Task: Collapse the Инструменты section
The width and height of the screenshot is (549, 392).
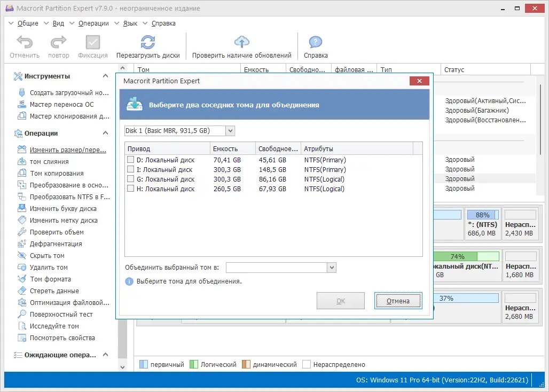Action: click(x=105, y=76)
